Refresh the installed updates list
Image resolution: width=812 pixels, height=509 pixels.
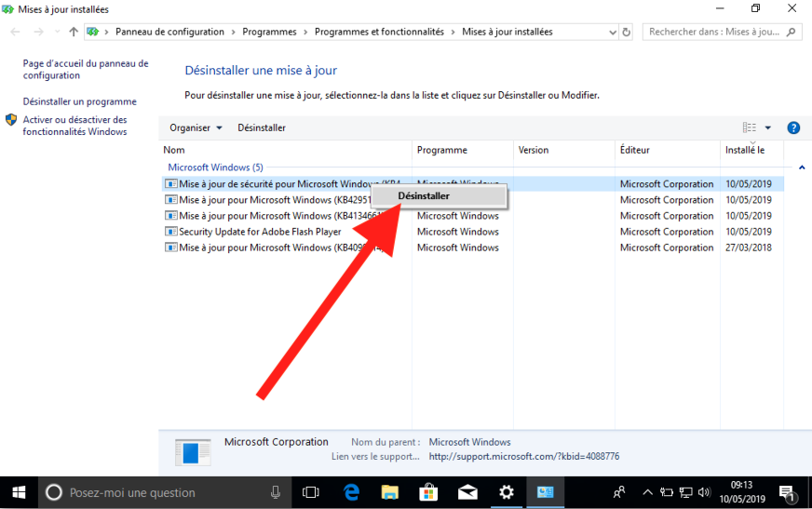tap(626, 32)
